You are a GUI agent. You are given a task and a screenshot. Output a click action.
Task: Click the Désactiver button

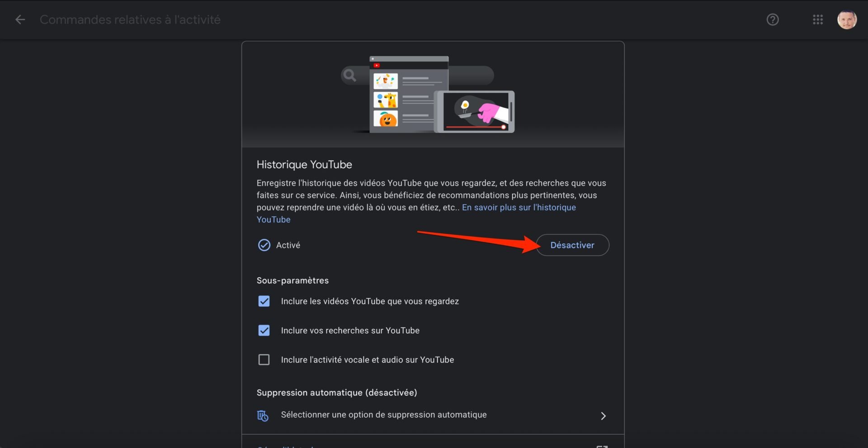pyautogui.click(x=572, y=245)
